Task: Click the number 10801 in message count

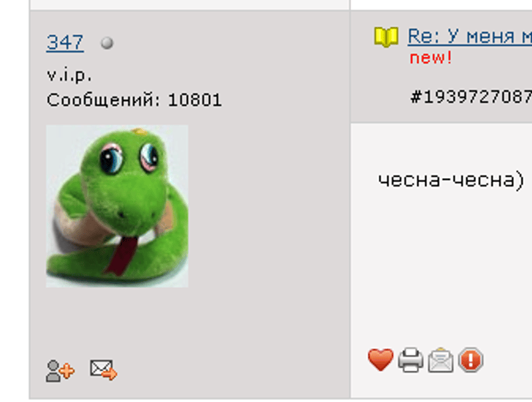Action: click(195, 100)
